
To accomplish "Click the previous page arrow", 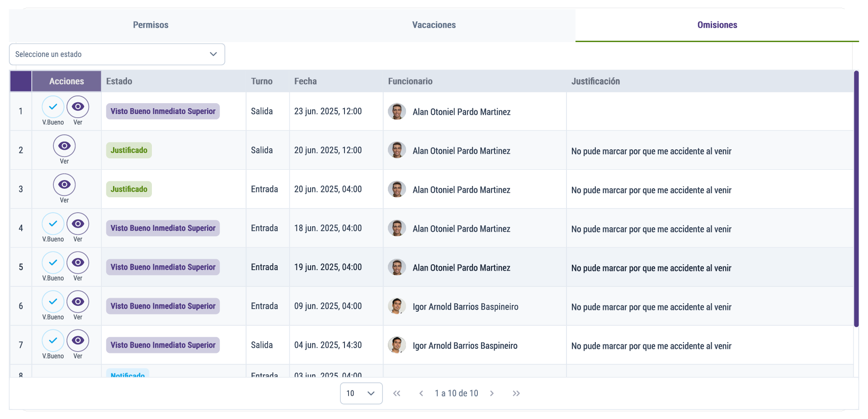I will point(421,393).
